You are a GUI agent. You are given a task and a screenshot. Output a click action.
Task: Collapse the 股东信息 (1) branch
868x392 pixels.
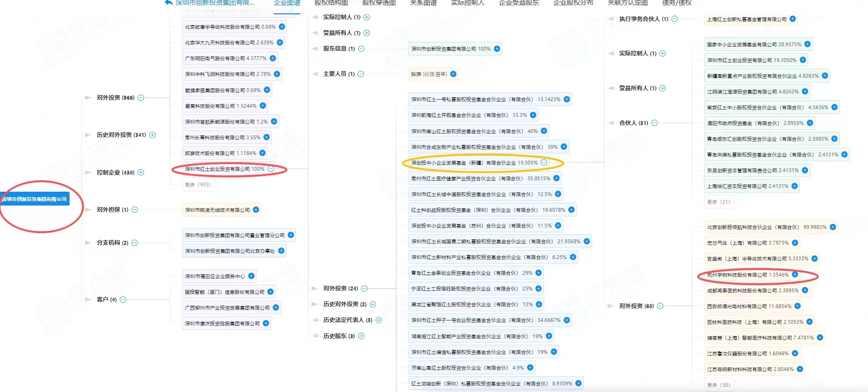[x=361, y=49]
